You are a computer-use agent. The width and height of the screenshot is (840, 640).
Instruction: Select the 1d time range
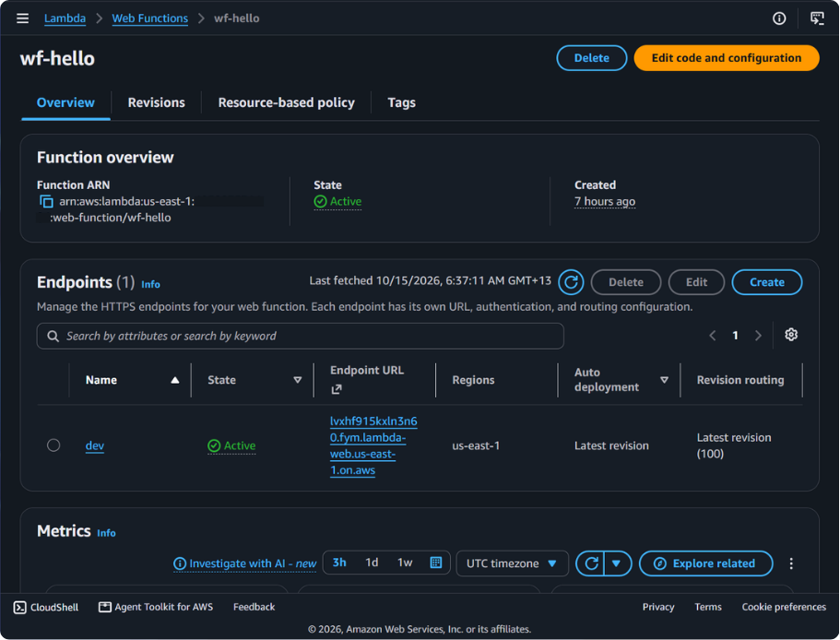click(x=372, y=563)
